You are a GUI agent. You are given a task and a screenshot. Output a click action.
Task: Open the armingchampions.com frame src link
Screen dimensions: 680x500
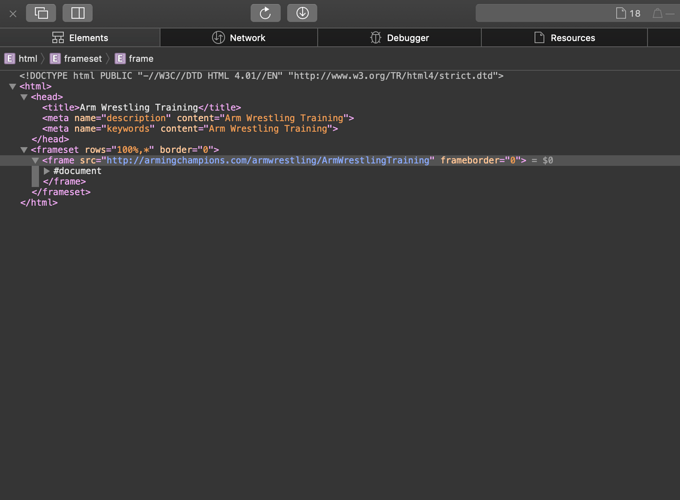[x=270, y=160]
